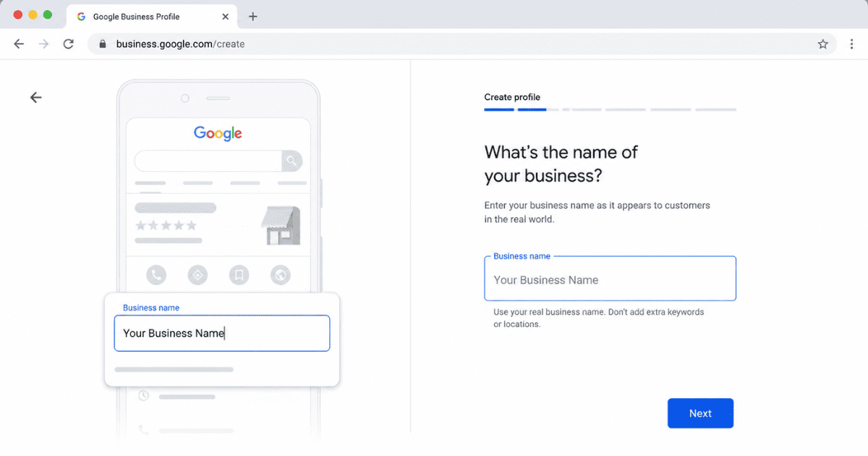Click the Google favicon on the tab
868x456 pixels.
81,17
